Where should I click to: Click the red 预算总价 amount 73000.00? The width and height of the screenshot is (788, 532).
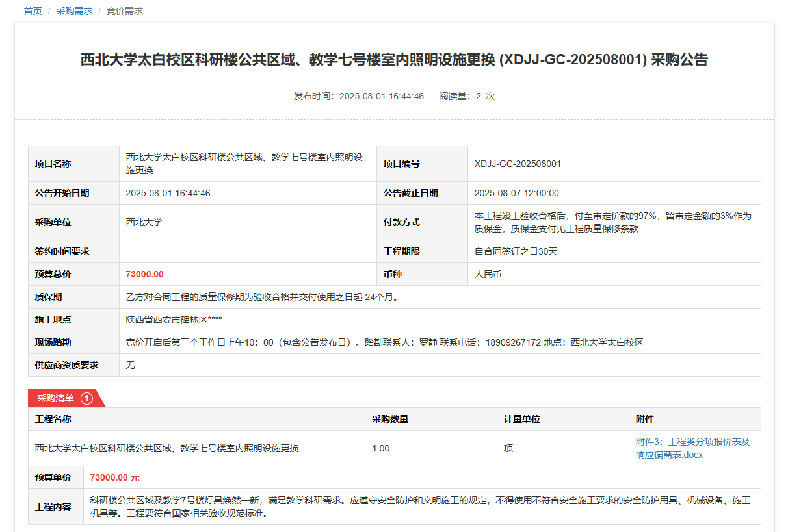coord(144,274)
